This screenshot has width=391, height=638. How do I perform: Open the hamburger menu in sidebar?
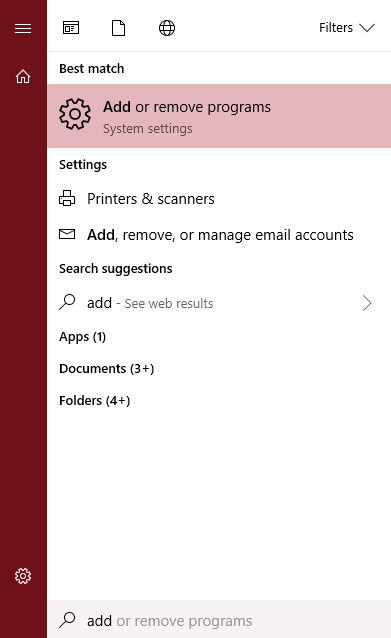23,28
